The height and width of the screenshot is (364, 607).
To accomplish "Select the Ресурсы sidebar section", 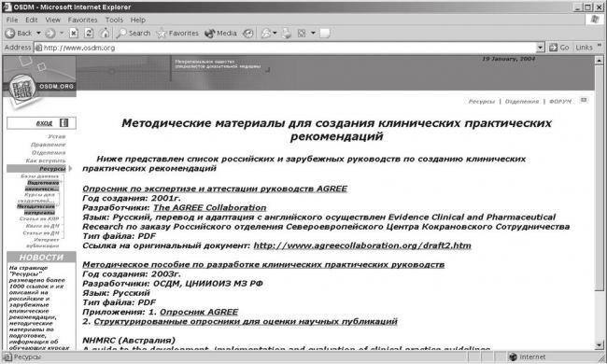I will point(36,169).
